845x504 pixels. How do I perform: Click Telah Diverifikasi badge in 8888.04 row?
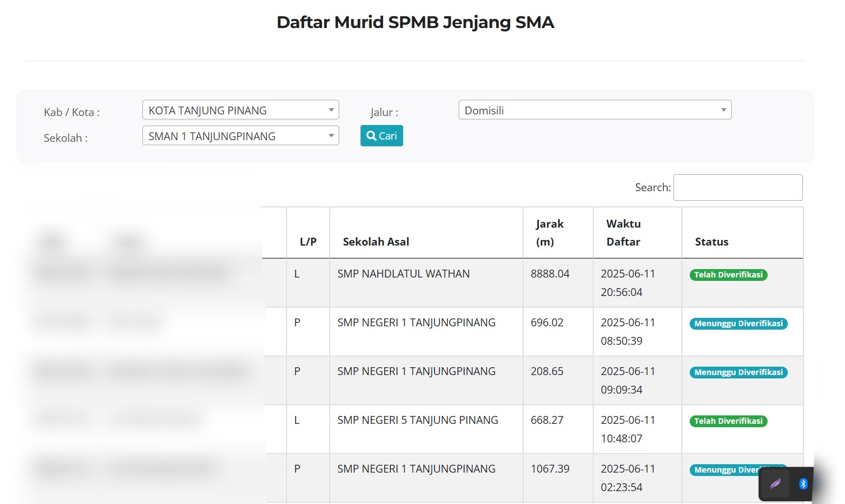click(x=728, y=275)
